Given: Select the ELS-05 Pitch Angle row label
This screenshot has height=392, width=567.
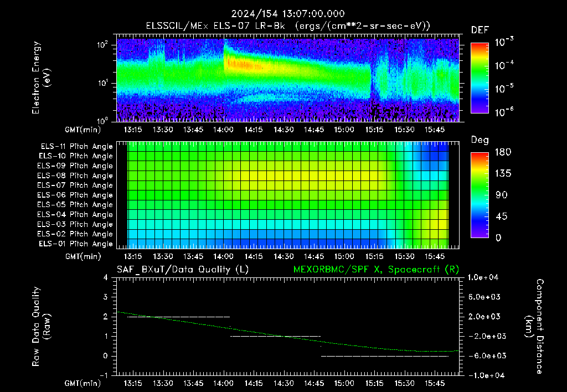Looking at the screenshot, I should (75, 205).
